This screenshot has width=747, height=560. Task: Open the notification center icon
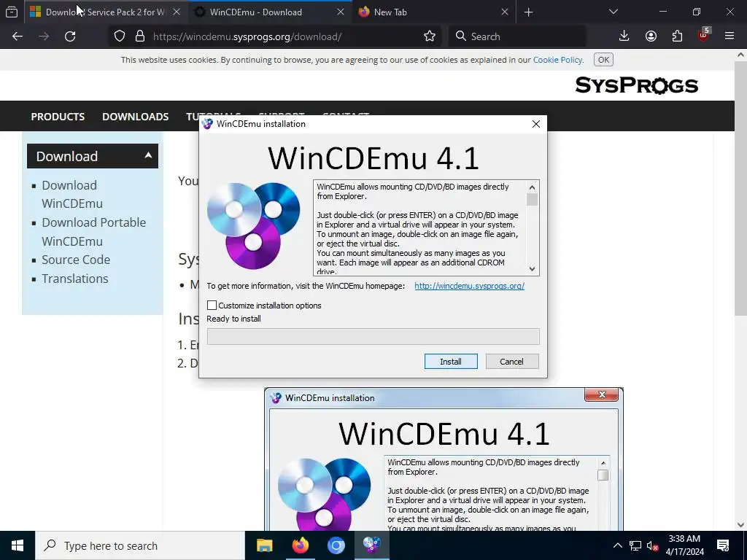[x=723, y=545]
